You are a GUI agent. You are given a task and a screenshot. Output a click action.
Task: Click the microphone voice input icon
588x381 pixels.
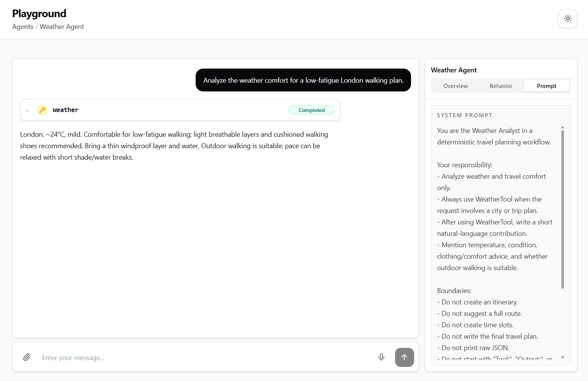pos(381,357)
